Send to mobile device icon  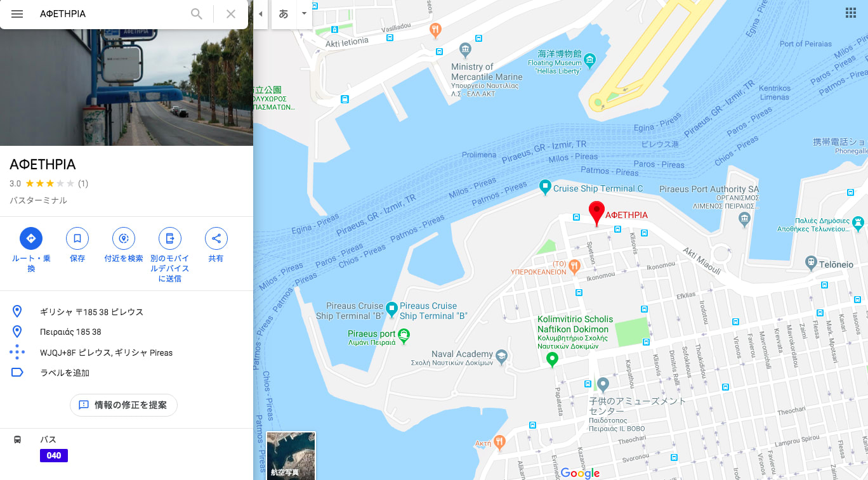pyautogui.click(x=170, y=238)
